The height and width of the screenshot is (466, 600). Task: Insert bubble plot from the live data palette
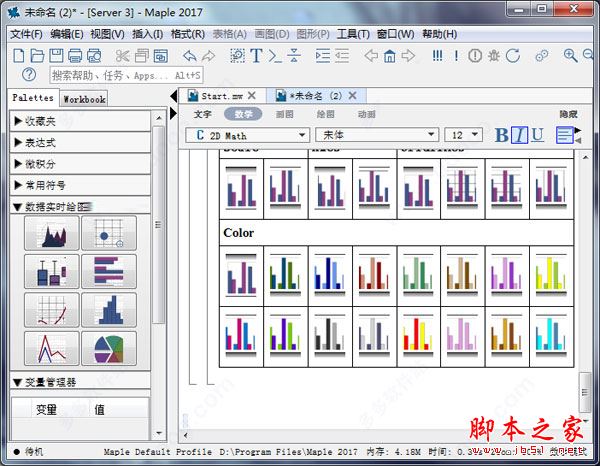[x=109, y=233]
